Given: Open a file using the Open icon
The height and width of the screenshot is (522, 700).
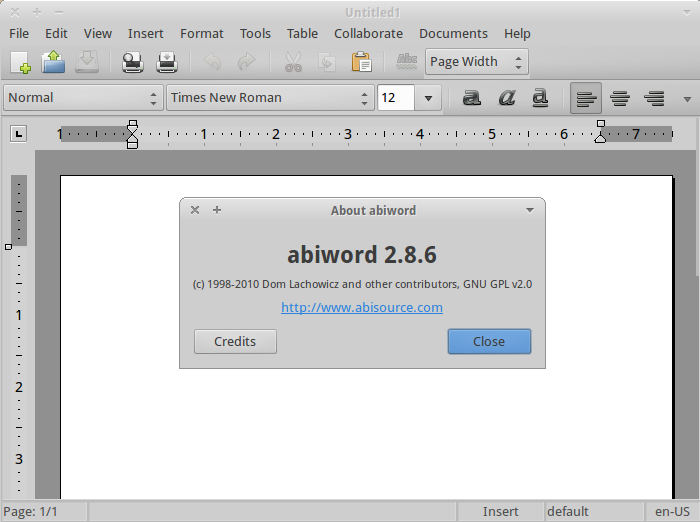Looking at the screenshot, I should click(x=53, y=62).
